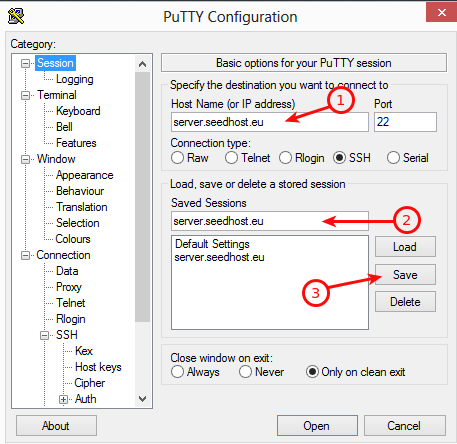
Task: Select server.seedhost.eu in saved sessions list
Action: point(219,257)
